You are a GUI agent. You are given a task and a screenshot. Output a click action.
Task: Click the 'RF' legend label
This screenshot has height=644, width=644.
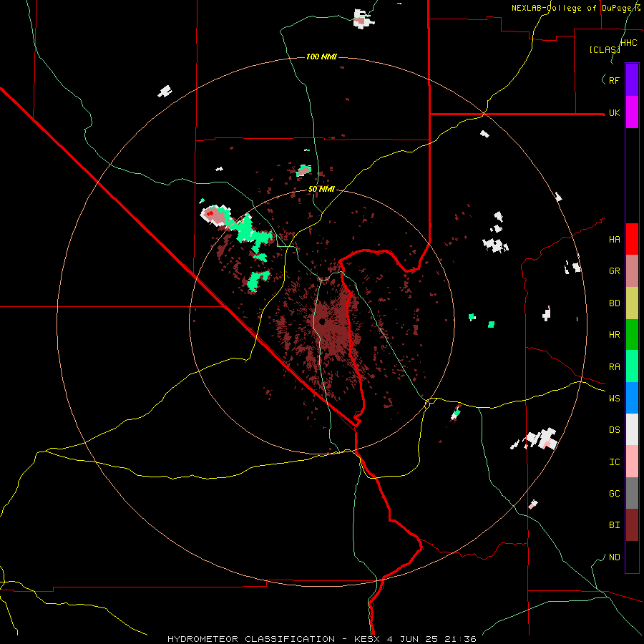[614, 80]
